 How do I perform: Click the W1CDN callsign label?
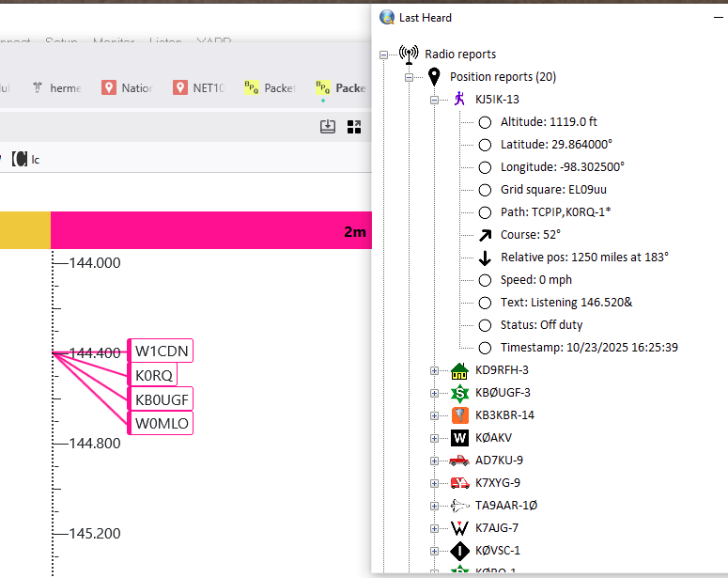click(162, 351)
